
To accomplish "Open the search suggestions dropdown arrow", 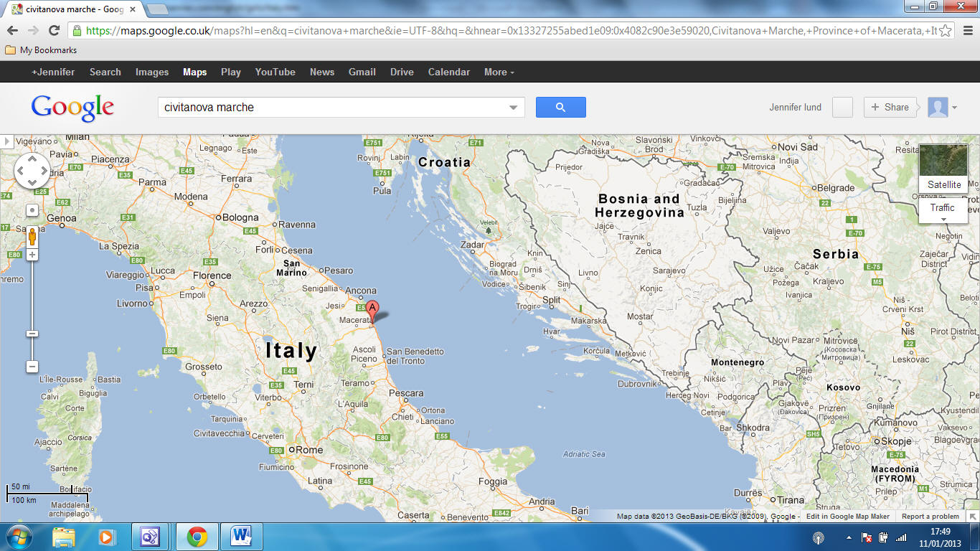I will point(513,108).
